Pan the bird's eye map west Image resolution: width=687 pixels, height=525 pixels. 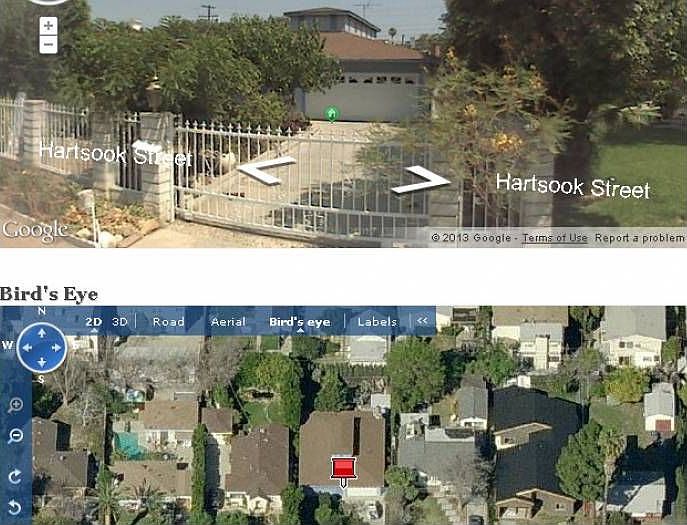pos(27,348)
